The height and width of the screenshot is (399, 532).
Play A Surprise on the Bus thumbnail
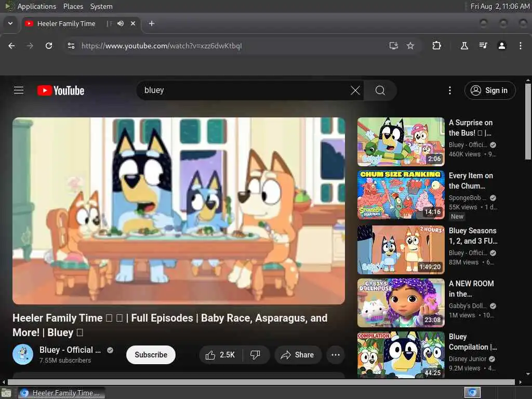401,142
